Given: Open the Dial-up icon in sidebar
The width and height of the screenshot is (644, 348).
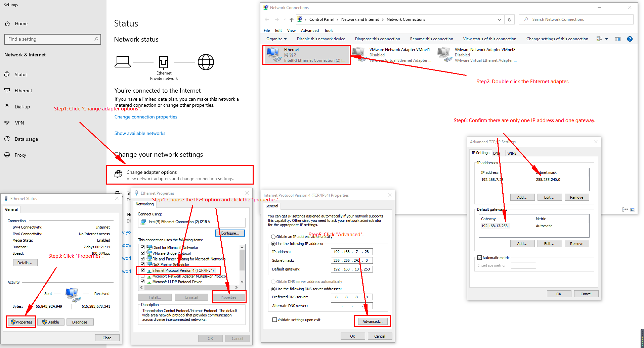Looking at the screenshot, I should click(x=7, y=106).
